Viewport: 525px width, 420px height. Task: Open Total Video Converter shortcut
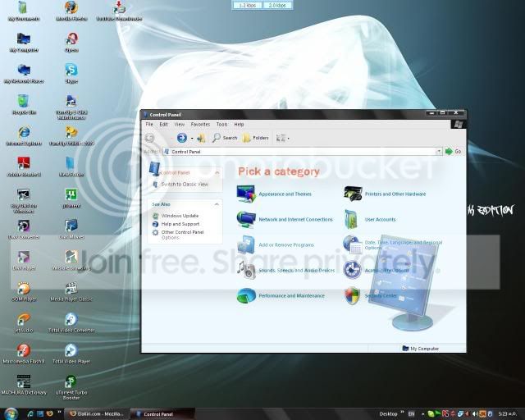click(x=71, y=322)
